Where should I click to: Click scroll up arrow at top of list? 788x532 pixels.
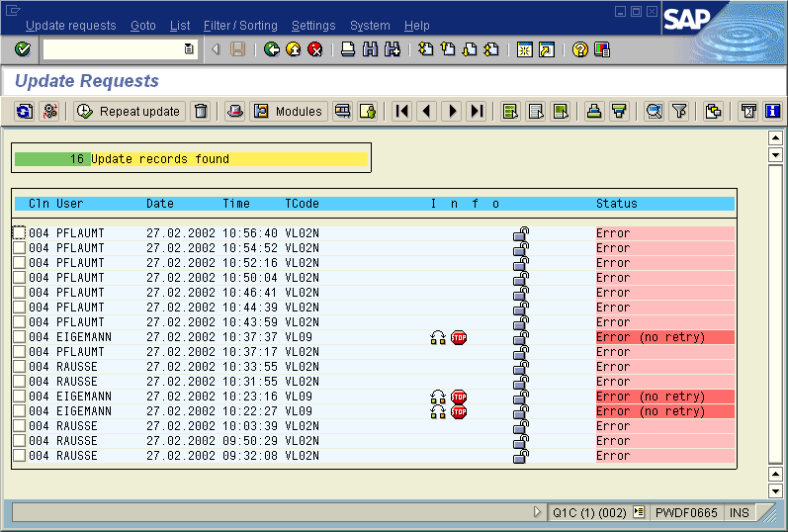tap(775, 137)
